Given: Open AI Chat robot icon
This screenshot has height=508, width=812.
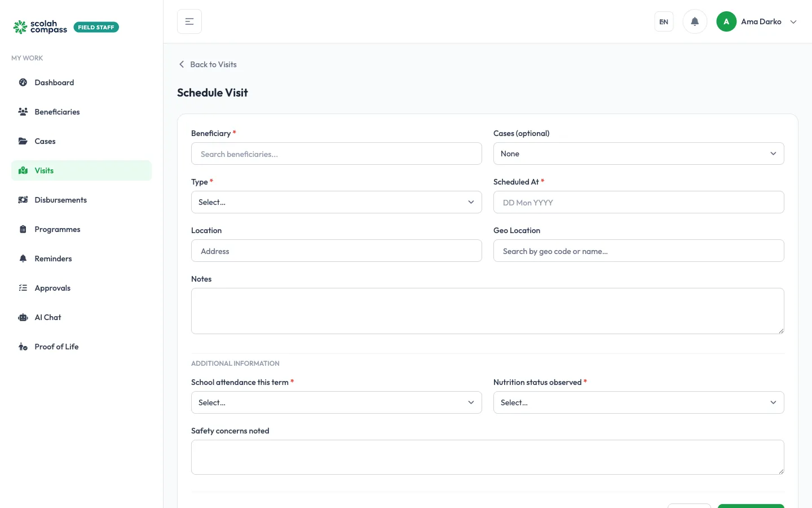Looking at the screenshot, I should pos(23,317).
